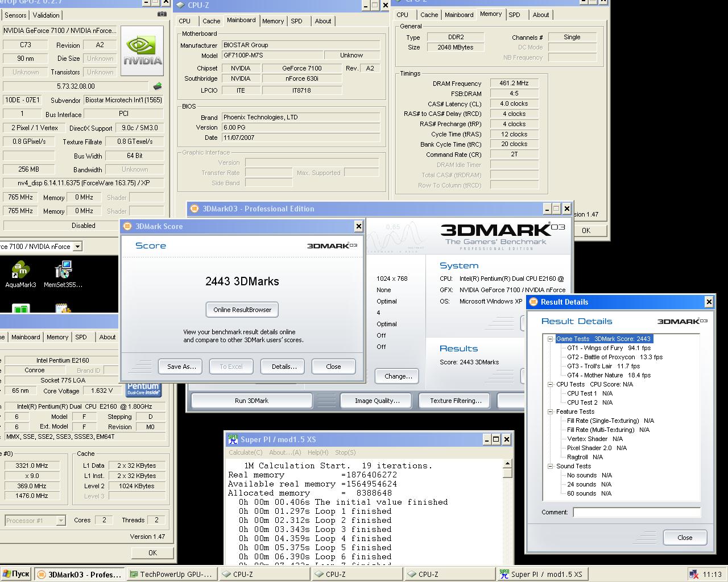Click the Core Voltage value 1.632 V
This screenshot has width=728, height=582.
coord(102,390)
